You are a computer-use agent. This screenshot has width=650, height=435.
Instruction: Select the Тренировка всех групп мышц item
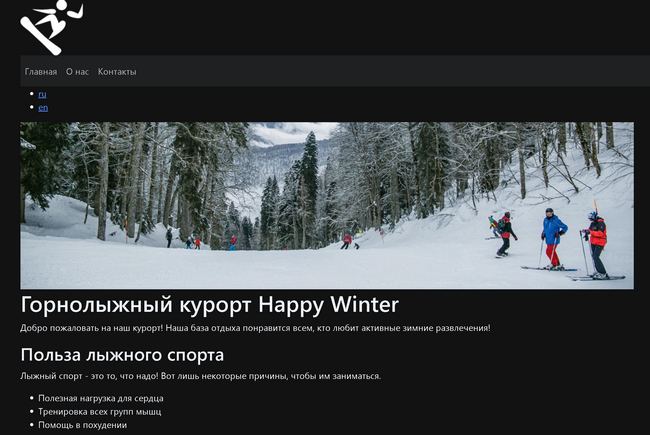click(99, 411)
